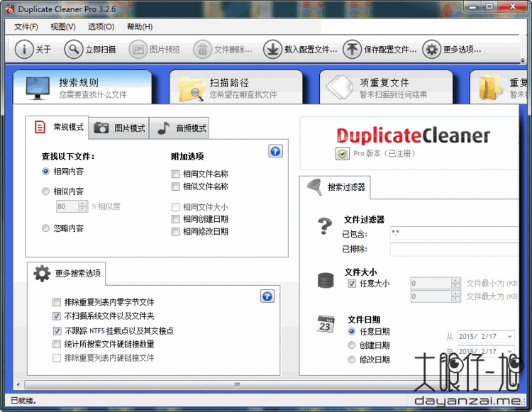
Task: Switch to 项重复文件 tab
Action: pyautogui.click(x=386, y=87)
